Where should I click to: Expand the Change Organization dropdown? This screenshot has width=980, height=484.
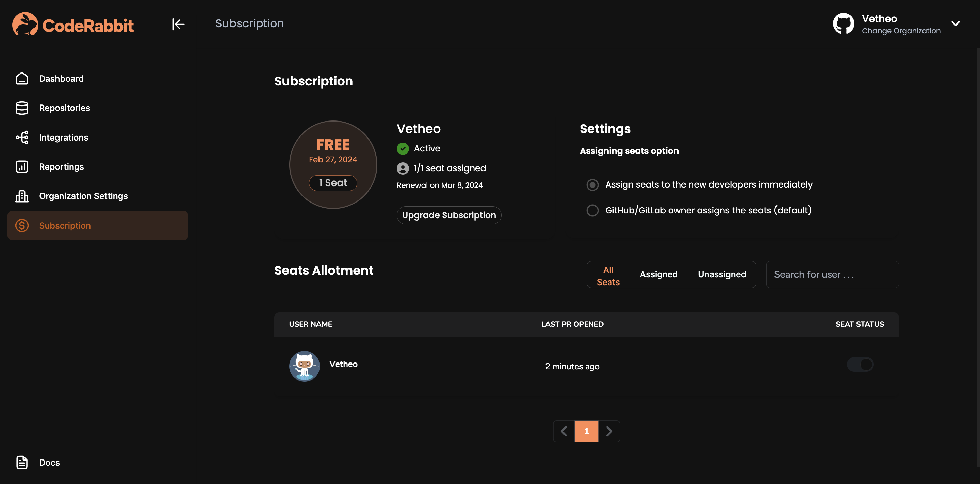955,24
